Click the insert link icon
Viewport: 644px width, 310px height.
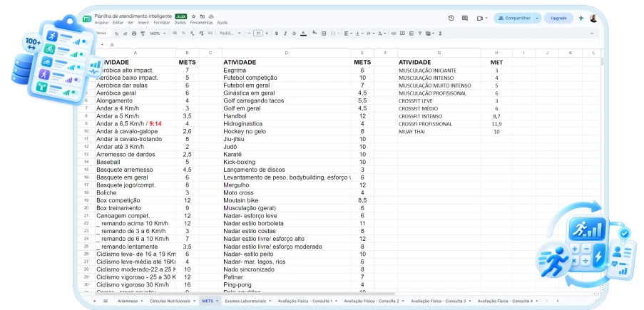coord(394,33)
